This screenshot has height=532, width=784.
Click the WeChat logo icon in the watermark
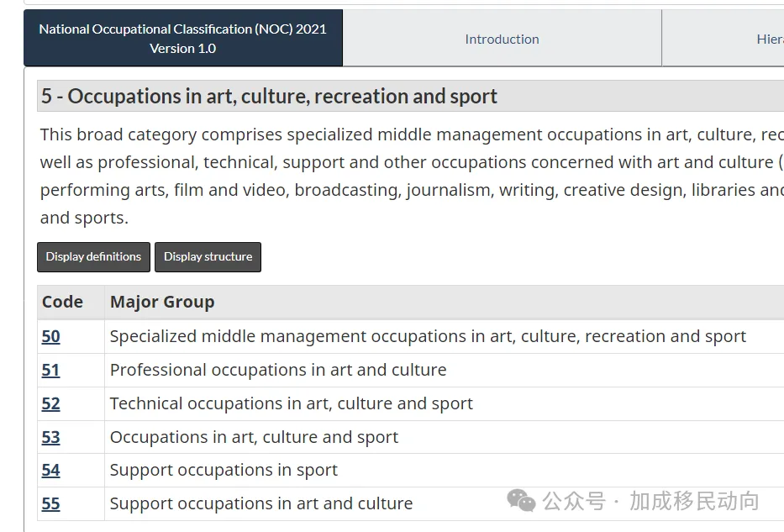click(x=521, y=502)
